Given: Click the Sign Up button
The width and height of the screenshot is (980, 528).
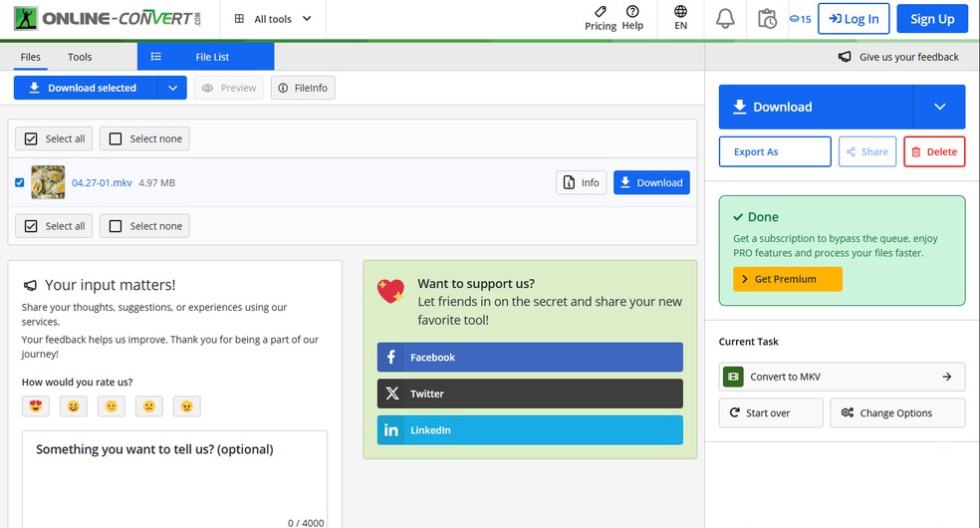Looking at the screenshot, I should [x=932, y=19].
